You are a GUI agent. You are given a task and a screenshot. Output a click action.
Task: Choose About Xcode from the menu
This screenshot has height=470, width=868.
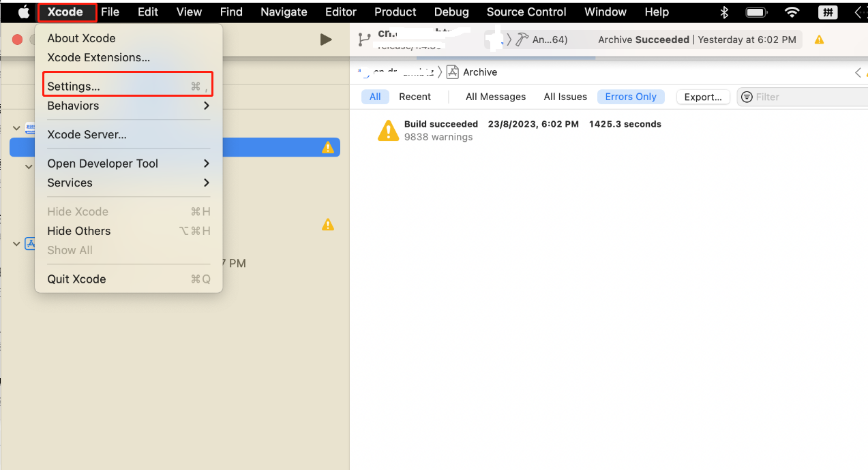[x=128, y=38]
